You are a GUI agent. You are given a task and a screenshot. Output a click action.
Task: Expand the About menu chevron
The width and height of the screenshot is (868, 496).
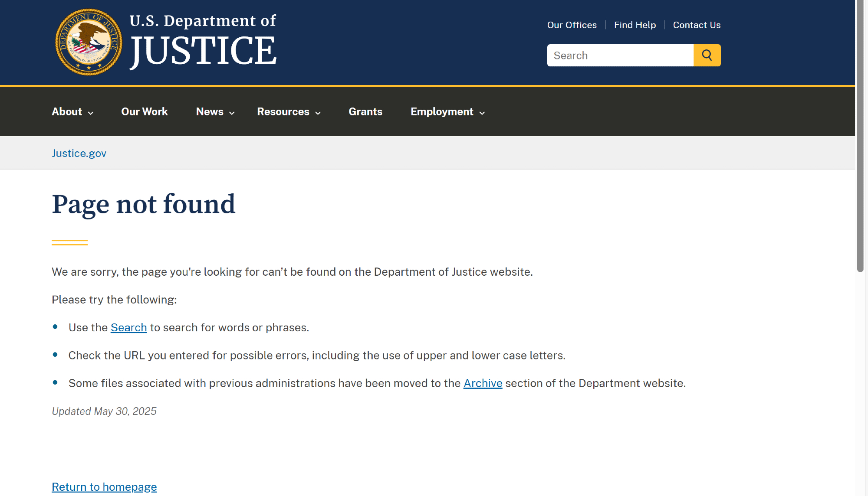tap(91, 113)
